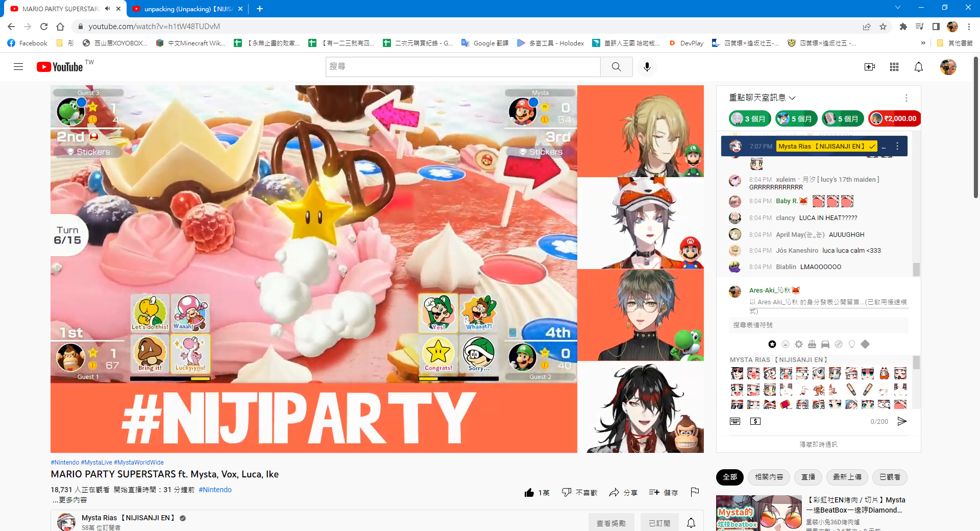Viewport: 980px width, 531px height.
Task: Open Super Chat dollar icon
Action: tap(755, 421)
